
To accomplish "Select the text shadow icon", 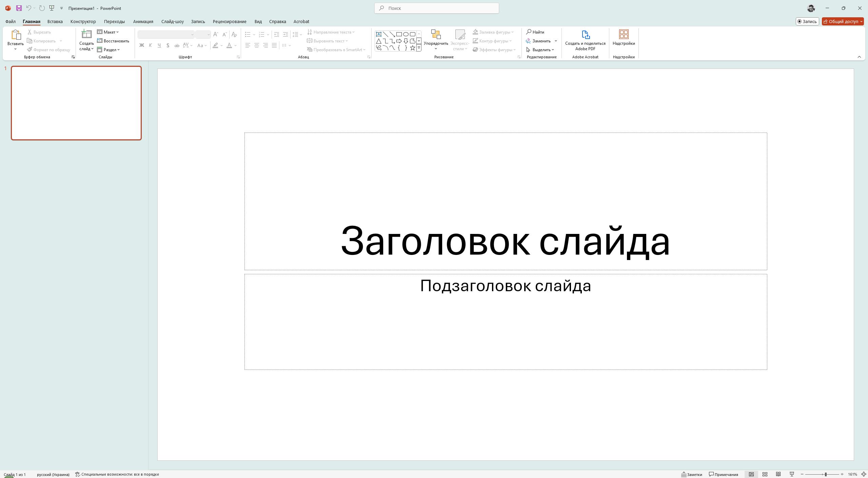I will tap(168, 45).
